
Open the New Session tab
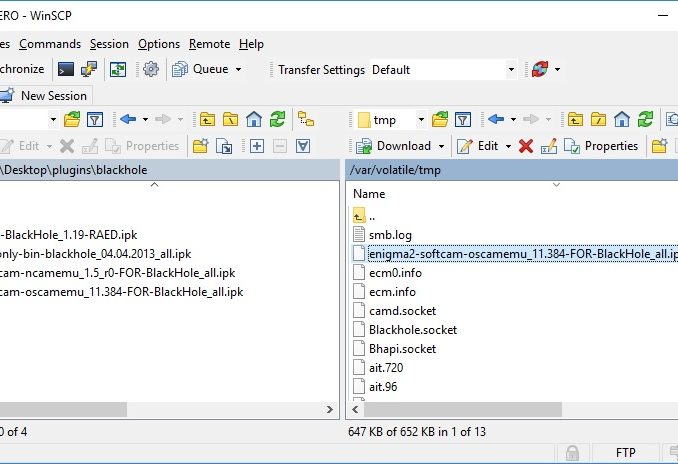(45, 96)
